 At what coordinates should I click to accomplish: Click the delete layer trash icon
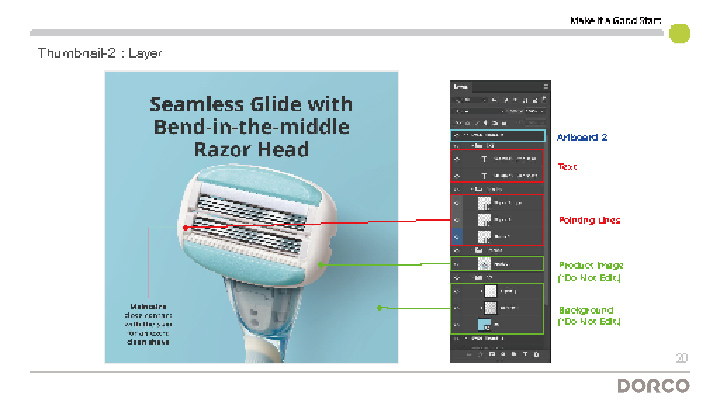tap(536, 354)
